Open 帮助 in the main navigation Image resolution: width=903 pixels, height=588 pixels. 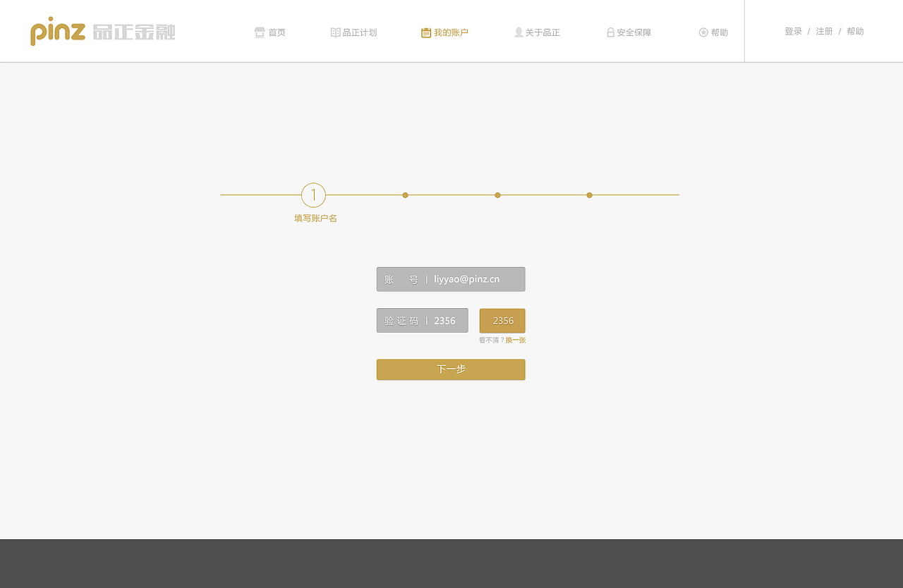[720, 32]
